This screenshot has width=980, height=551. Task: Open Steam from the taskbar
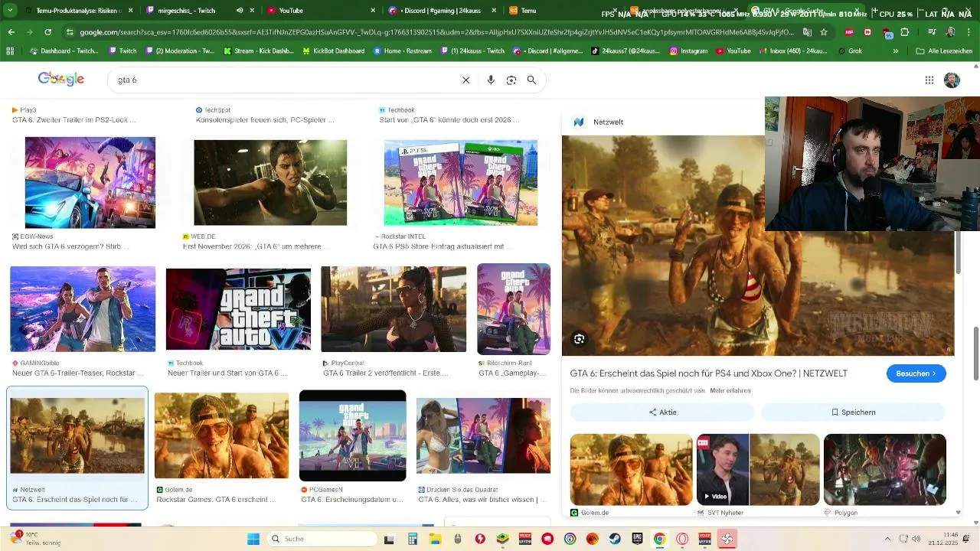click(614, 539)
